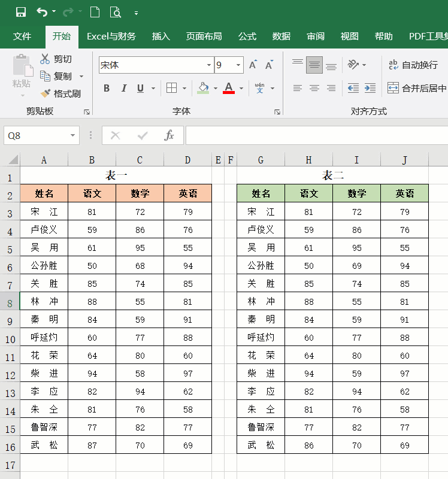Open the 字体 dialog launcher
Screen dimensions: 448x479
pos(277,112)
